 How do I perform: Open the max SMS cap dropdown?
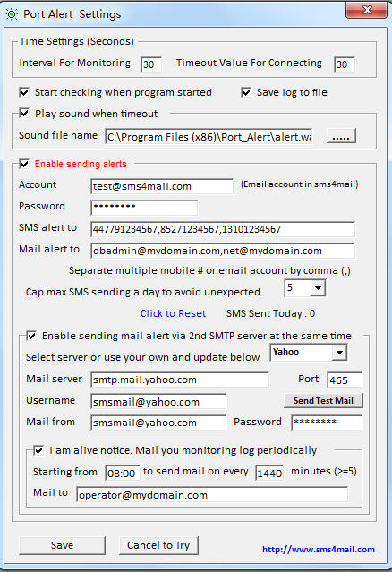[318, 288]
